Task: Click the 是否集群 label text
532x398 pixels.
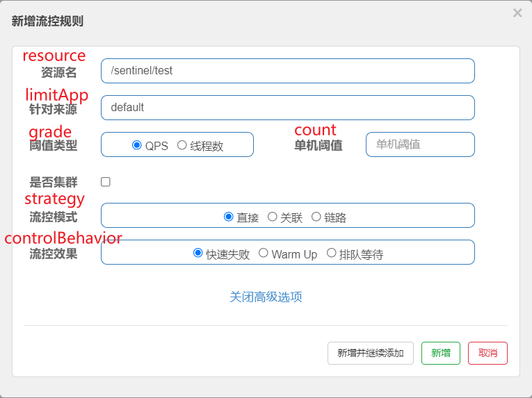Action: [54, 183]
